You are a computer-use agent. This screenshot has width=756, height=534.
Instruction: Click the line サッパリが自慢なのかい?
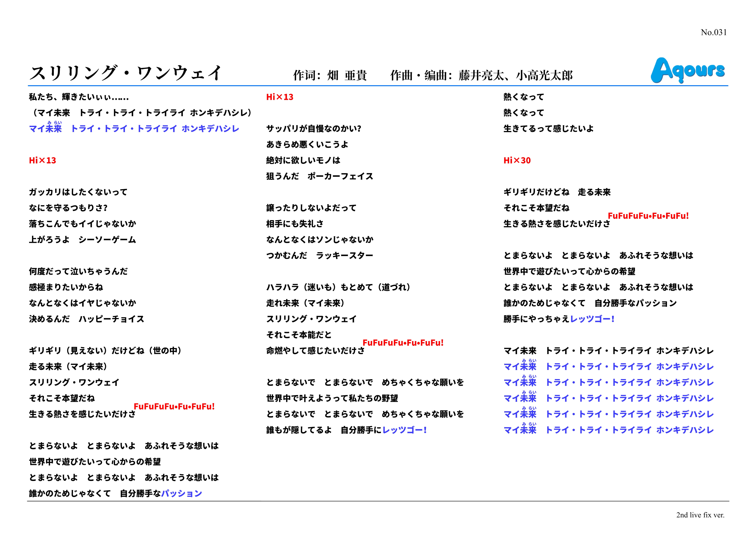[313, 129]
